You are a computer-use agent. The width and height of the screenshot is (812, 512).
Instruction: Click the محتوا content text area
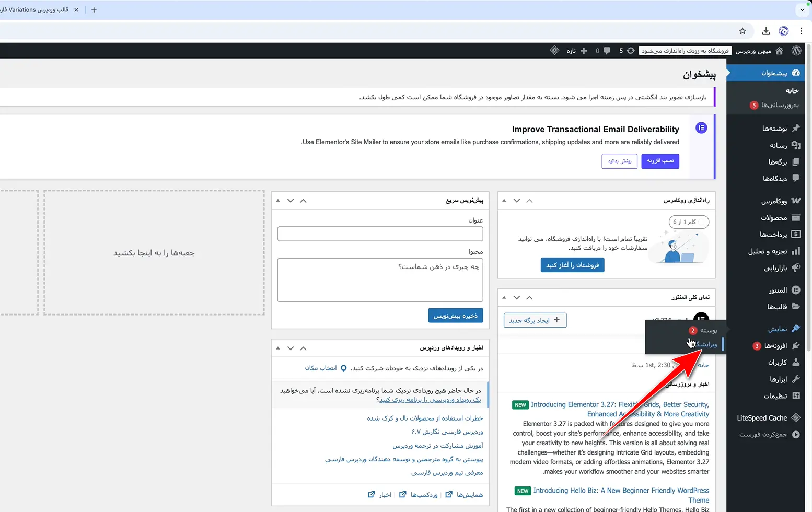tap(380, 280)
